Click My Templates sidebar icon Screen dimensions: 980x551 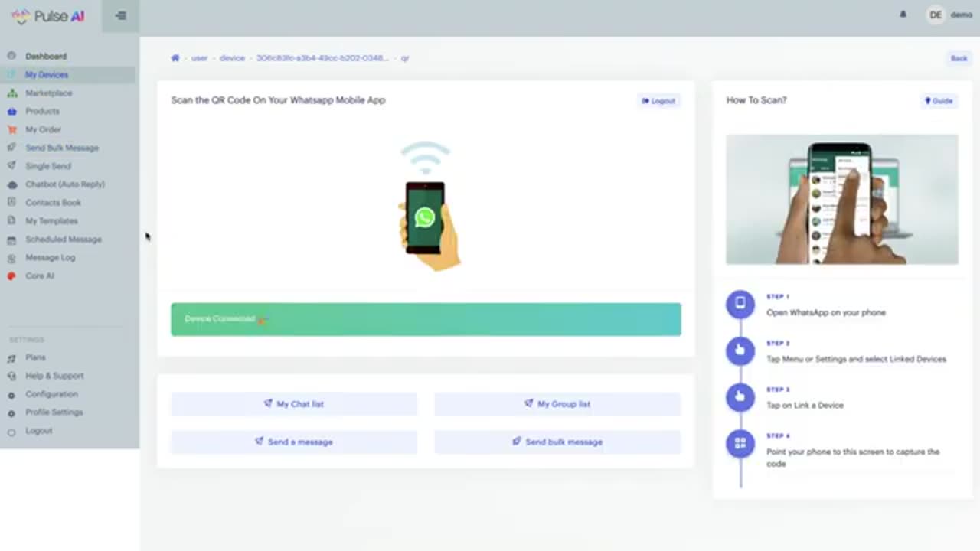[11, 220]
